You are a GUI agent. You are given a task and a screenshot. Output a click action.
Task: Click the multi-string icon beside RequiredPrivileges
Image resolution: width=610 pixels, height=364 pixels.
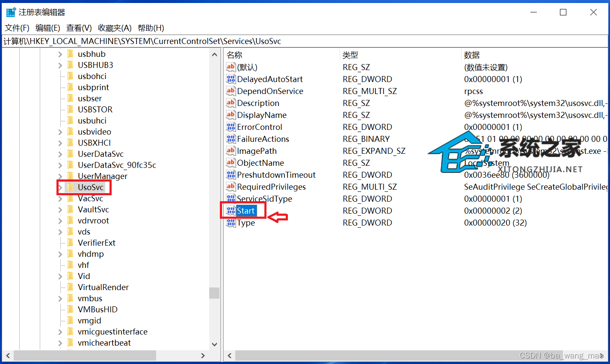231,187
